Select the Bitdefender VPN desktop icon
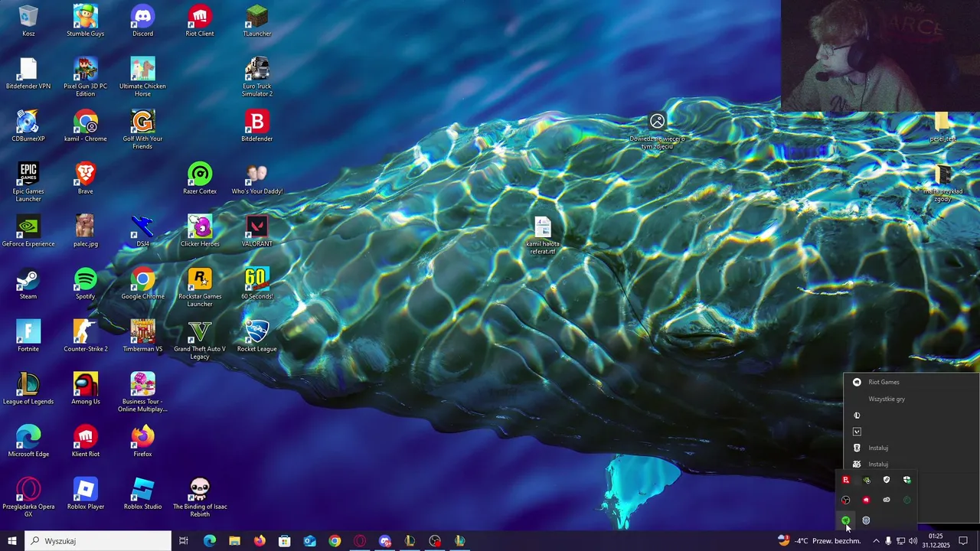980x551 pixels. [x=28, y=73]
